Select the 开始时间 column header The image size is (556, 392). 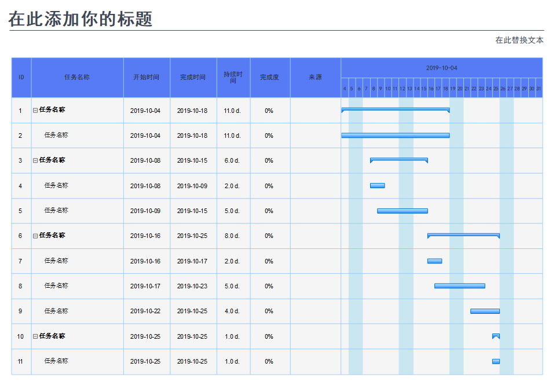[x=147, y=77]
